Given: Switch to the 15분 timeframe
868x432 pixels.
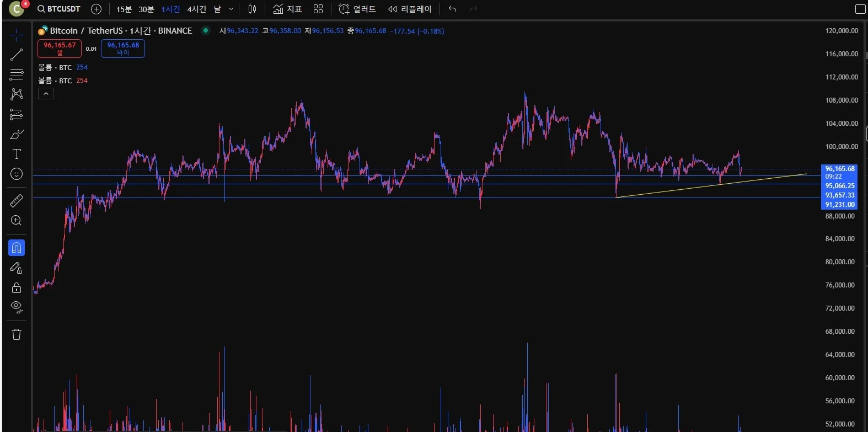Looking at the screenshot, I should click(124, 9).
